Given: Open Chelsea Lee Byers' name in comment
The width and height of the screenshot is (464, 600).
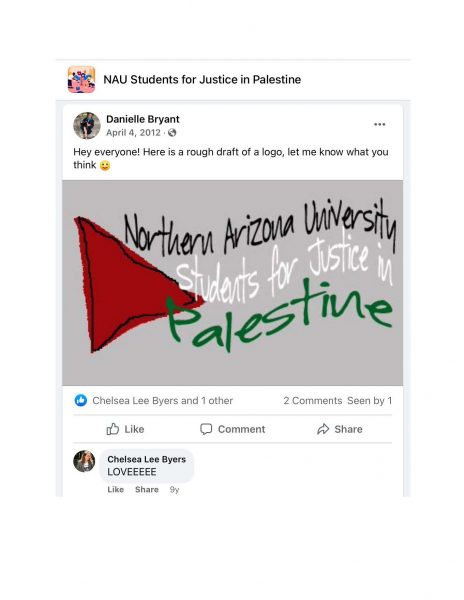Looking at the screenshot, I should (x=147, y=459).
